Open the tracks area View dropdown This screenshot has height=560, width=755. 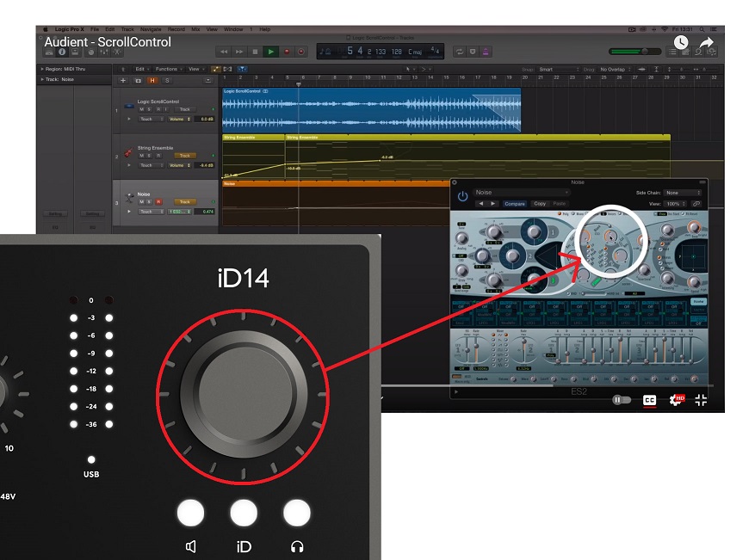(196, 70)
